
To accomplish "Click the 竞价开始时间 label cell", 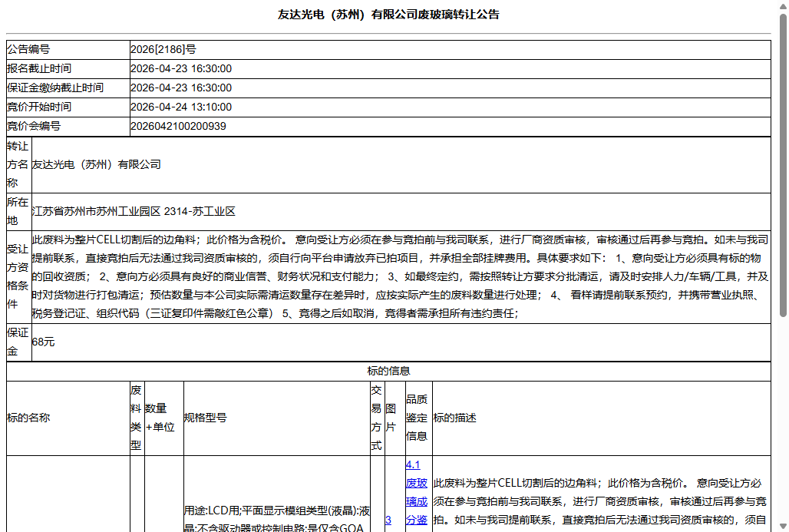I will pyautogui.click(x=68, y=107).
